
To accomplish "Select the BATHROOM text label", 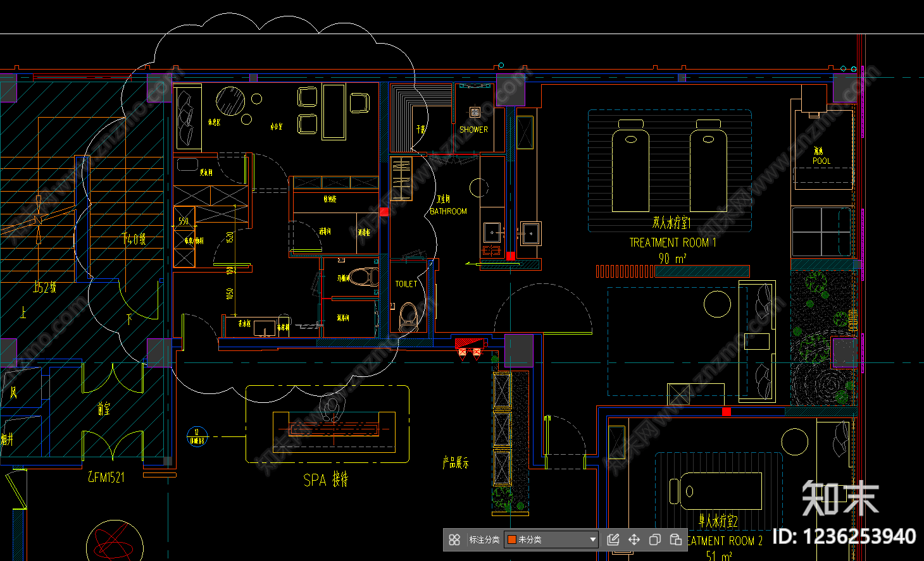I will pos(448,211).
